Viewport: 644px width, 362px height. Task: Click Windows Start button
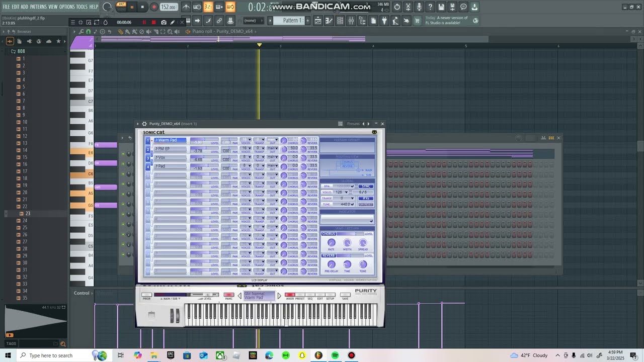(8, 355)
